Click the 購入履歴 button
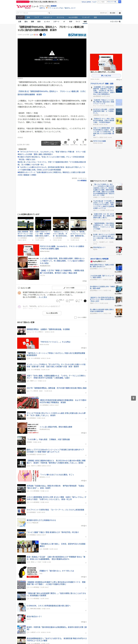The height and width of the screenshot is (644, 138). click(x=112, y=13)
